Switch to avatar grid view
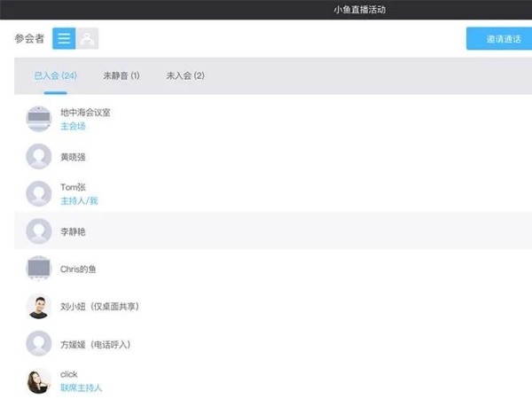Screen dimensions: 532x399 click(87, 38)
